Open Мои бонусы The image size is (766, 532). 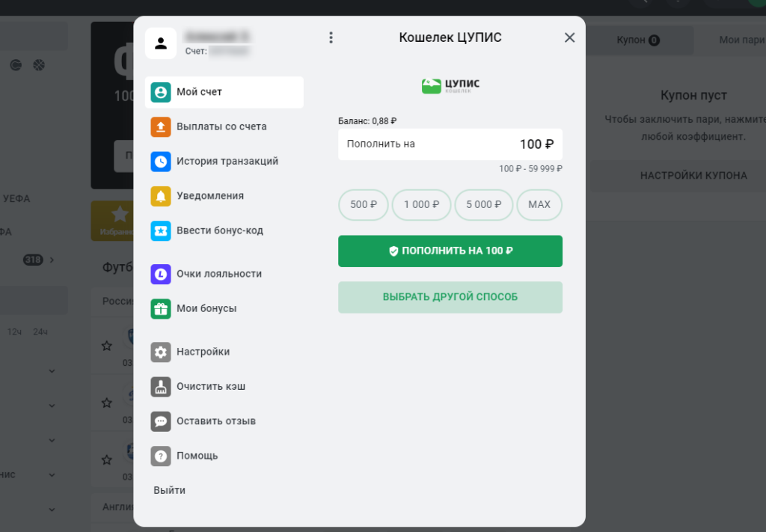224,309
